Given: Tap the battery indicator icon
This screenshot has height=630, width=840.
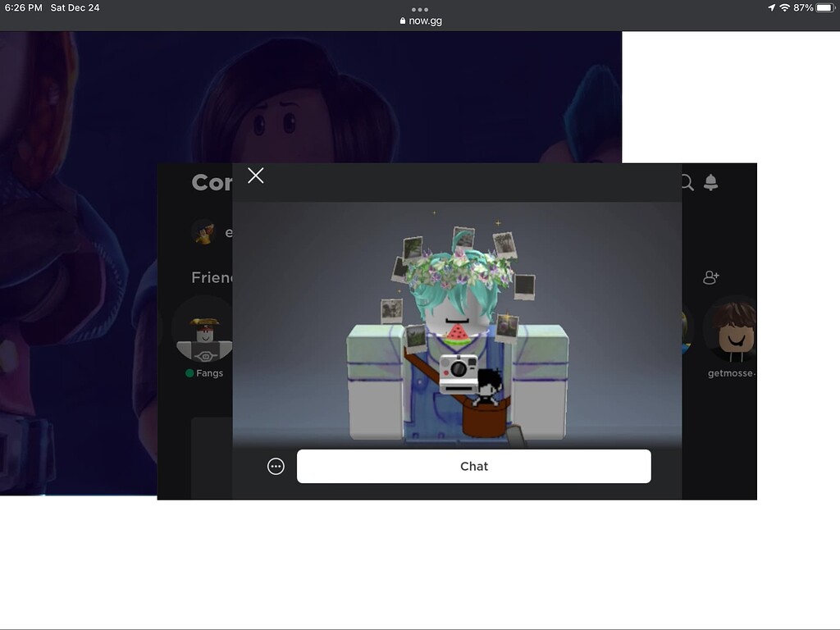Looking at the screenshot, I should [x=824, y=7].
